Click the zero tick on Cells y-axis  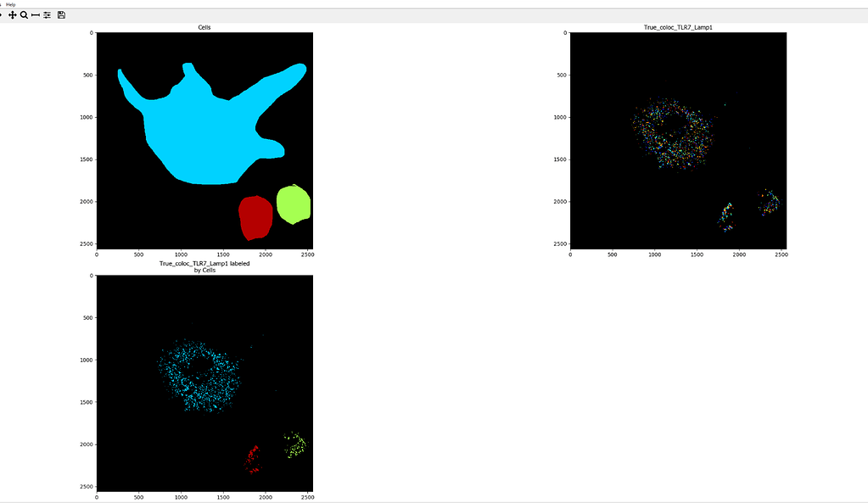91,32
